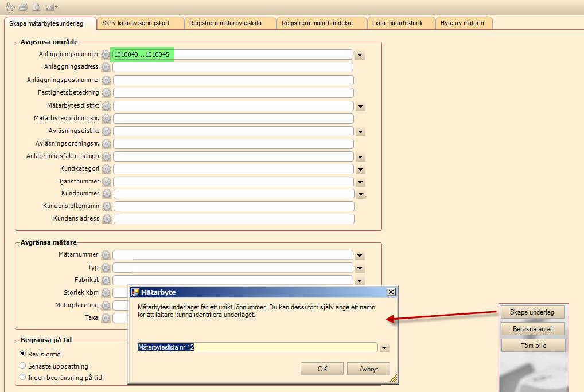Click gear icon next to Fastighetsbeteckning
This screenshot has height=392, width=584.
tap(107, 93)
